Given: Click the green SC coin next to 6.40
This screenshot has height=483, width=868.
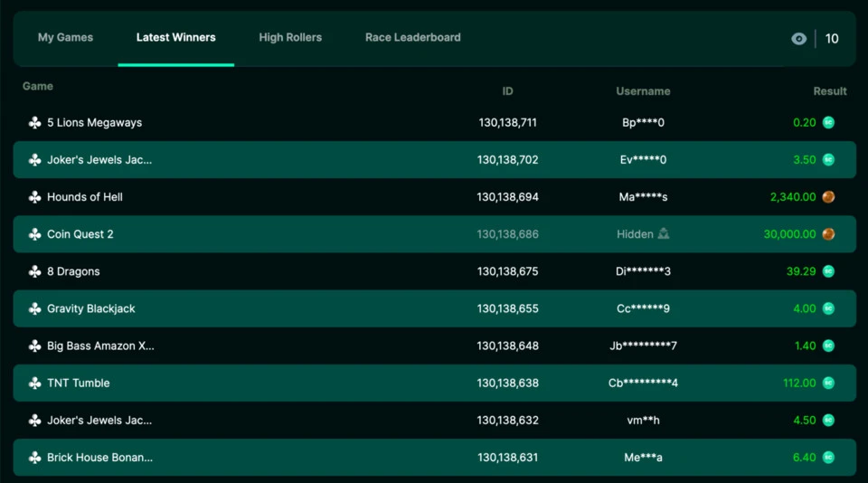Looking at the screenshot, I should [828, 457].
